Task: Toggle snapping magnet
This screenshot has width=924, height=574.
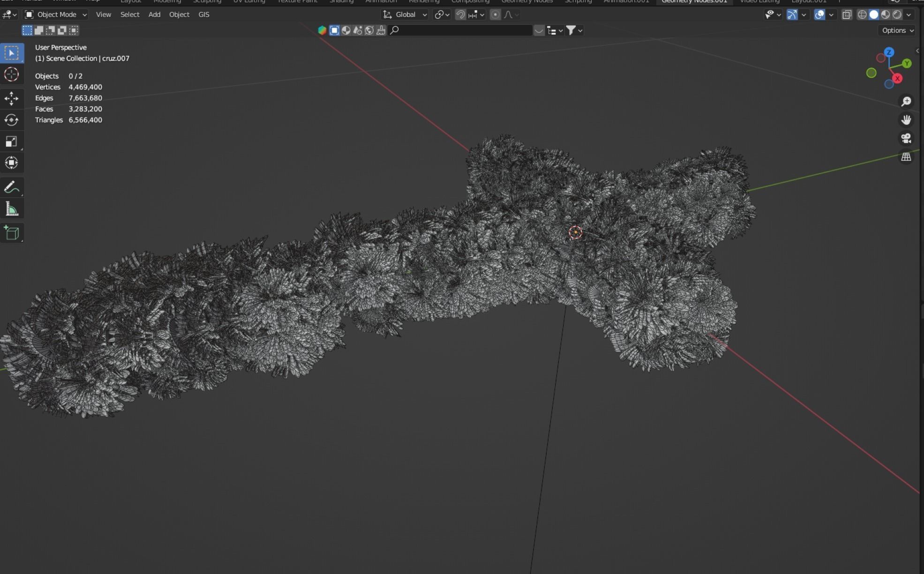Action: (460, 15)
